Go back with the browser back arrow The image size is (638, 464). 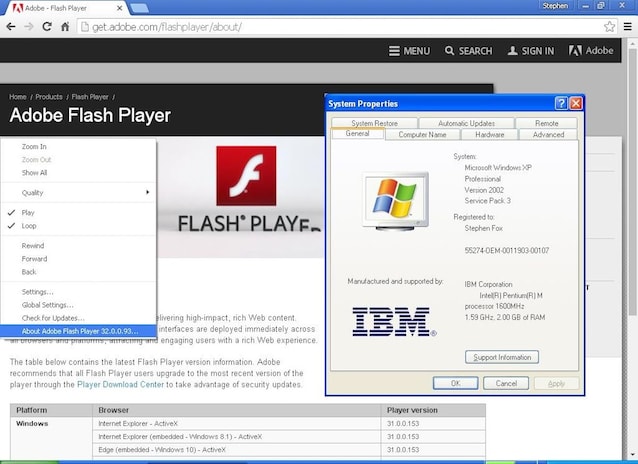11,27
